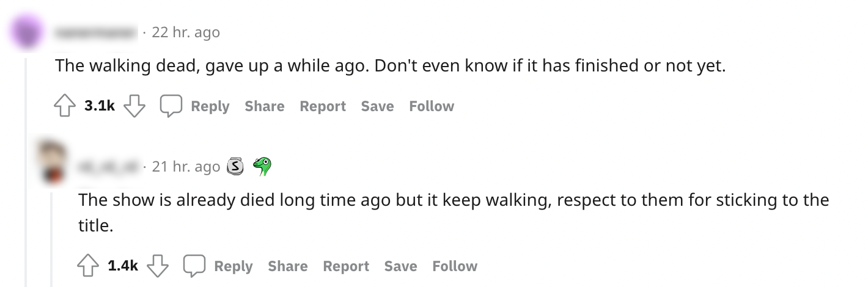Save the nested reply

click(400, 267)
